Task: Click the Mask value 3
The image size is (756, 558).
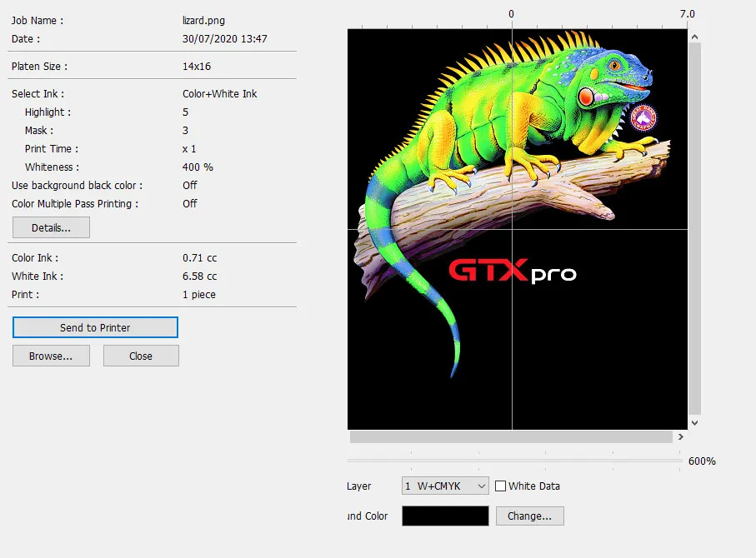Action: coord(186,130)
